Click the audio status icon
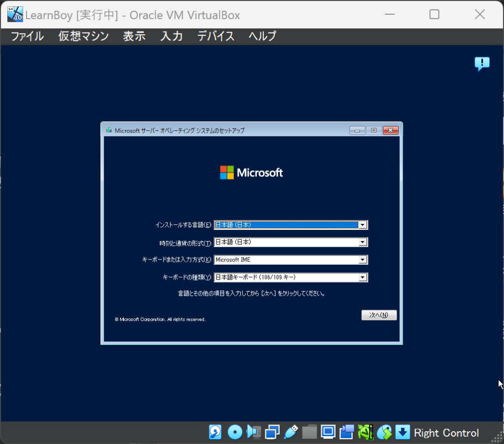Image resolution: width=504 pixels, height=444 pixels. (x=253, y=432)
